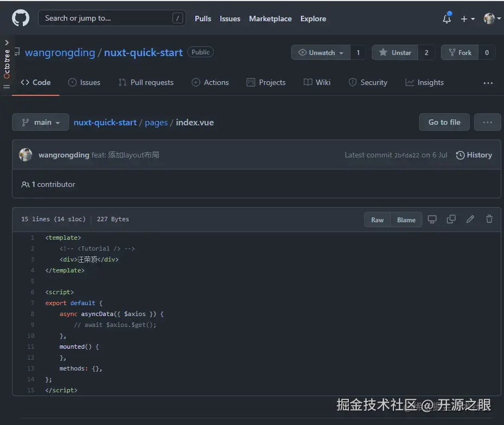Screen dimensions: 504x425
Task: Copy raw contents icon
Action: [451, 220]
